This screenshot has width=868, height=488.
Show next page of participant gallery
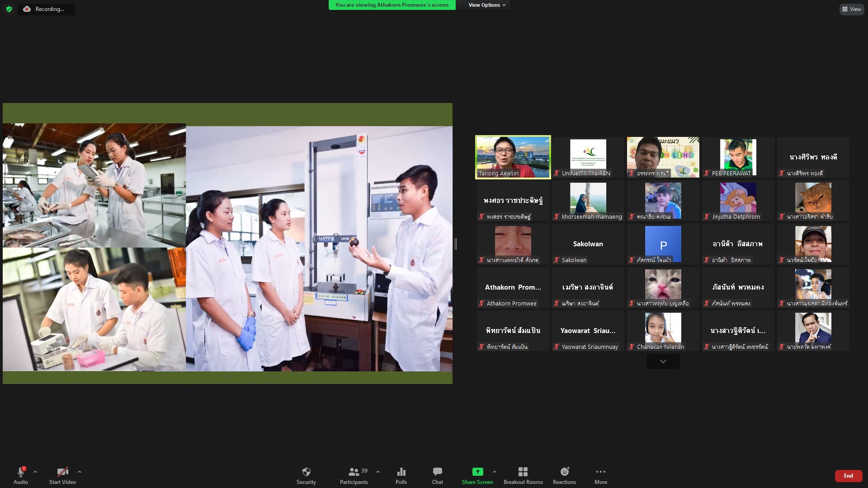(x=663, y=361)
